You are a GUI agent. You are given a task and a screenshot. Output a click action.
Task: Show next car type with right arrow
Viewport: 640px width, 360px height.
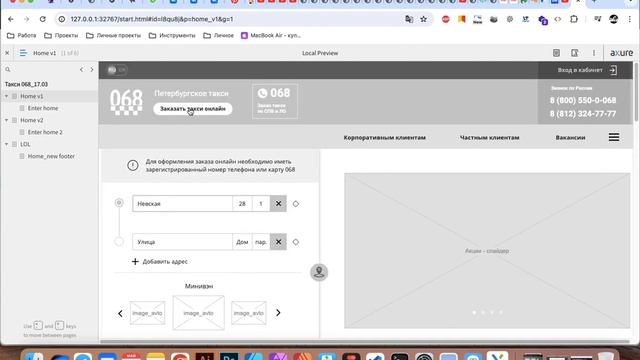tap(278, 313)
